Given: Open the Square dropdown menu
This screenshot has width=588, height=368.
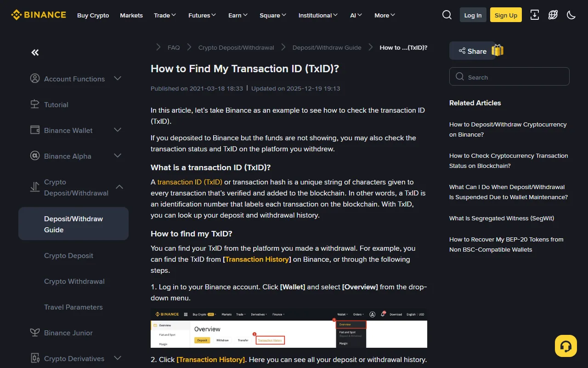Looking at the screenshot, I should point(273,15).
